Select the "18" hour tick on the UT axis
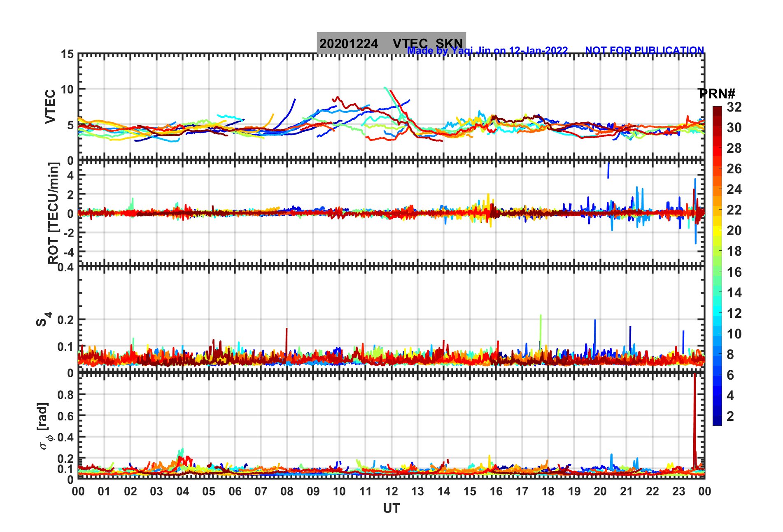The height and width of the screenshot is (532, 783). pyautogui.click(x=548, y=491)
